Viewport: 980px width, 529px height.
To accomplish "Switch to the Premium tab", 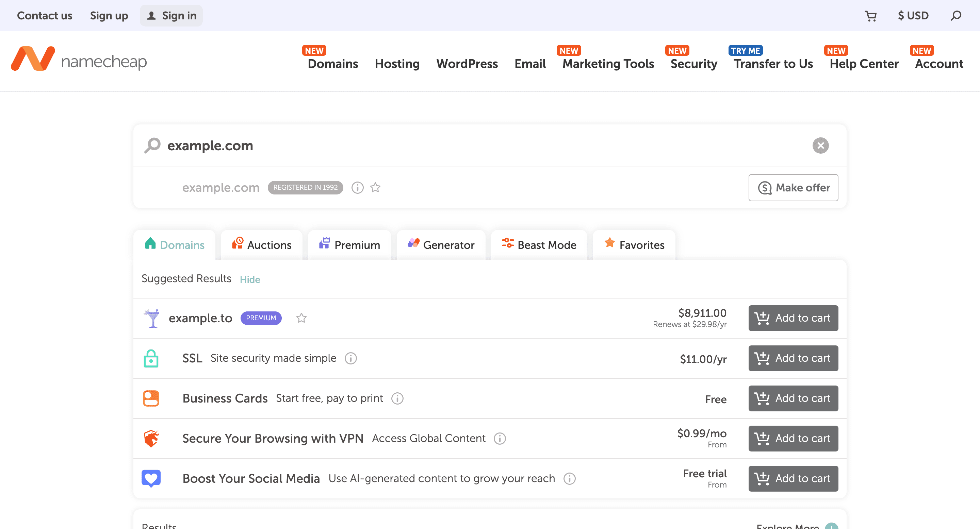I will pos(349,245).
